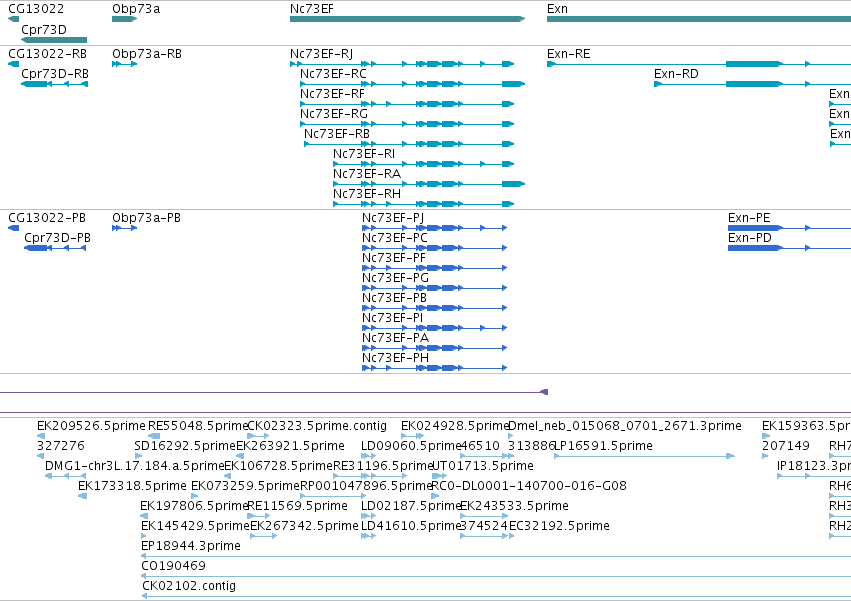This screenshot has width=851, height=601.
Task: Select the Obp73a-RB transcript label
Action: (x=147, y=54)
